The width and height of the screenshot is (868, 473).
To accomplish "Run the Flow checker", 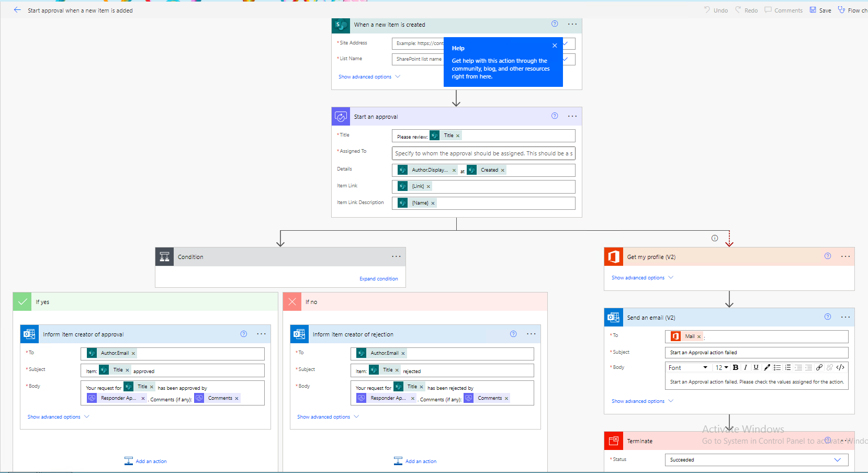I will pyautogui.click(x=853, y=10).
